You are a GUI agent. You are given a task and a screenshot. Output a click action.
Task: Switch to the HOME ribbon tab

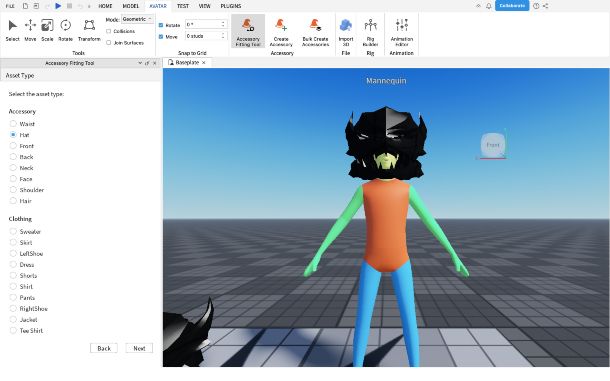(x=105, y=6)
